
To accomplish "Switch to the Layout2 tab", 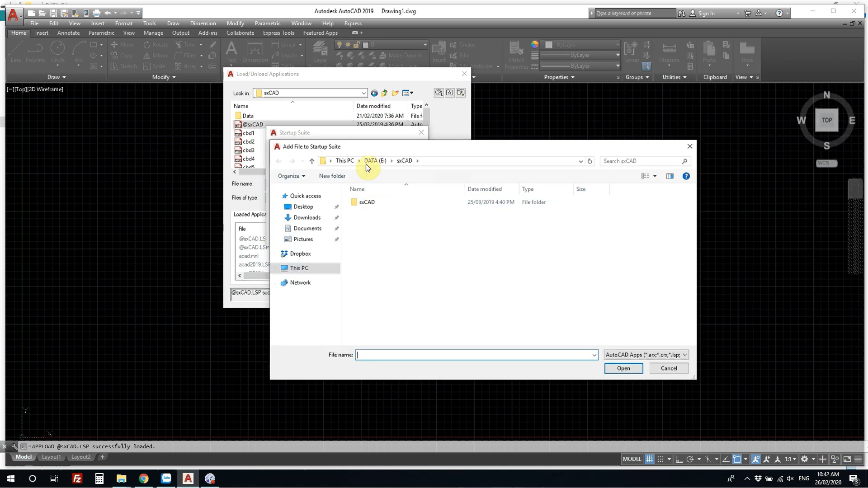I will (80, 457).
